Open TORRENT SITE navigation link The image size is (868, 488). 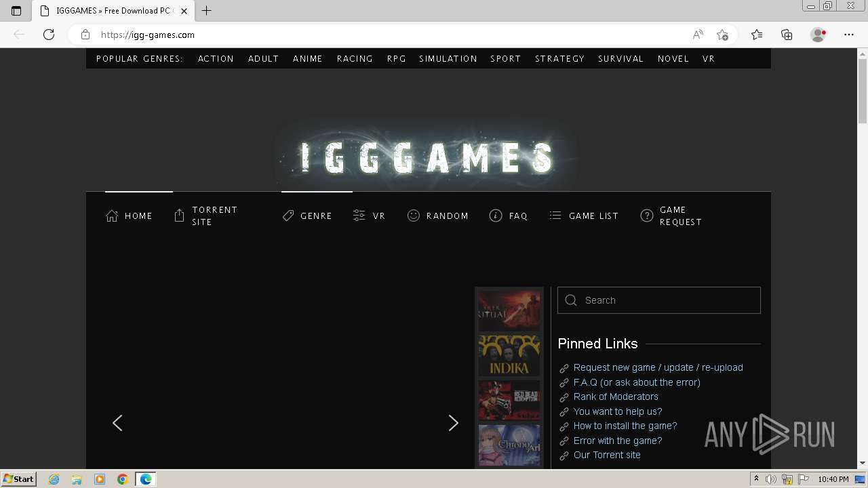[x=206, y=216]
